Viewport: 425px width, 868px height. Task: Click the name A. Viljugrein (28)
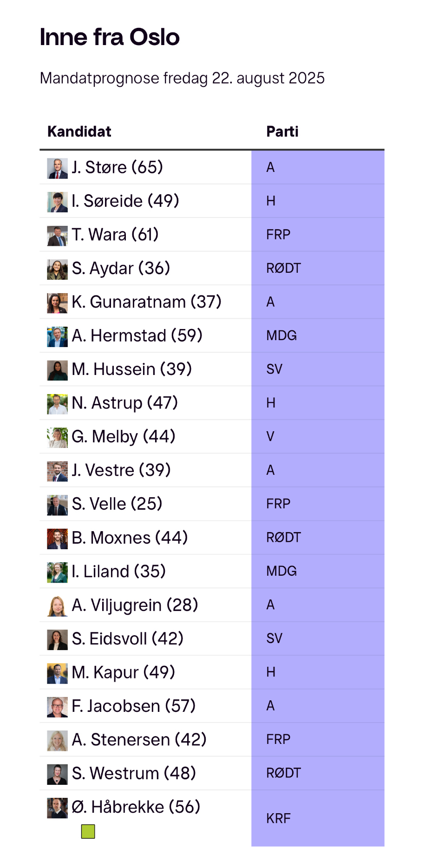135,605
